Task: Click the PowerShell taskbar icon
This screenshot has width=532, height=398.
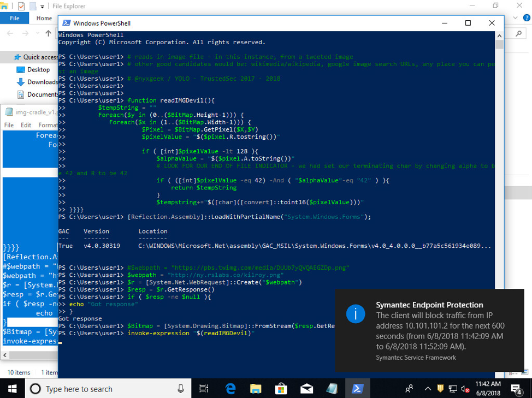Action: 357,389
